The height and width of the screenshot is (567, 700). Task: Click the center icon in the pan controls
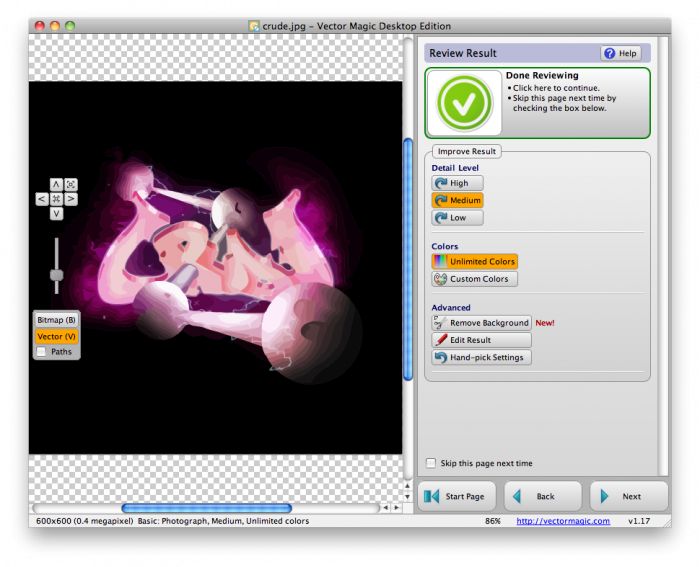click(56, 199)
